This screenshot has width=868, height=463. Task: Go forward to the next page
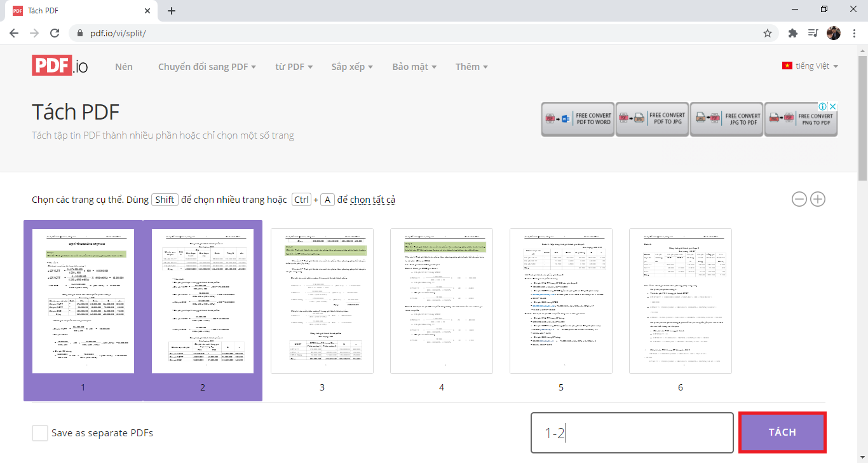[x=34, y=33]
